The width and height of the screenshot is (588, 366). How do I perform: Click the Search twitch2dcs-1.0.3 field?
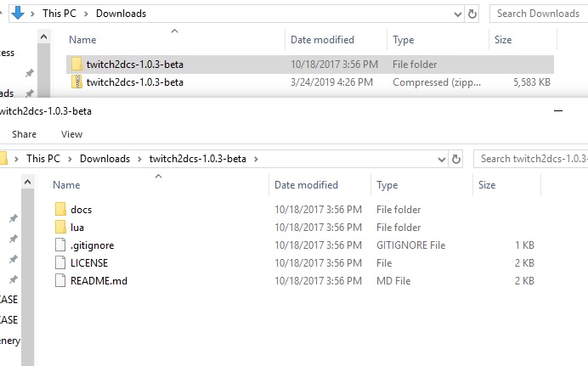pos(530,159)
